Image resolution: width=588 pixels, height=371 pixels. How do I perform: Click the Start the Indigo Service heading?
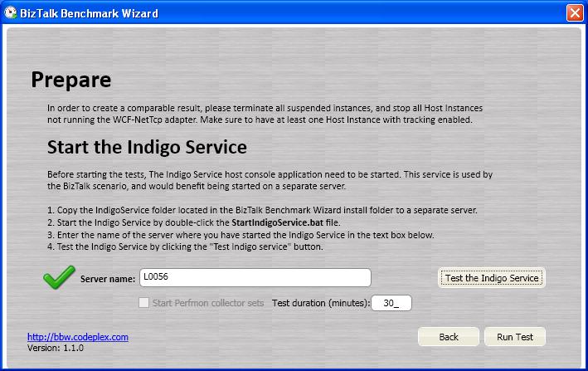pos(147,147)
